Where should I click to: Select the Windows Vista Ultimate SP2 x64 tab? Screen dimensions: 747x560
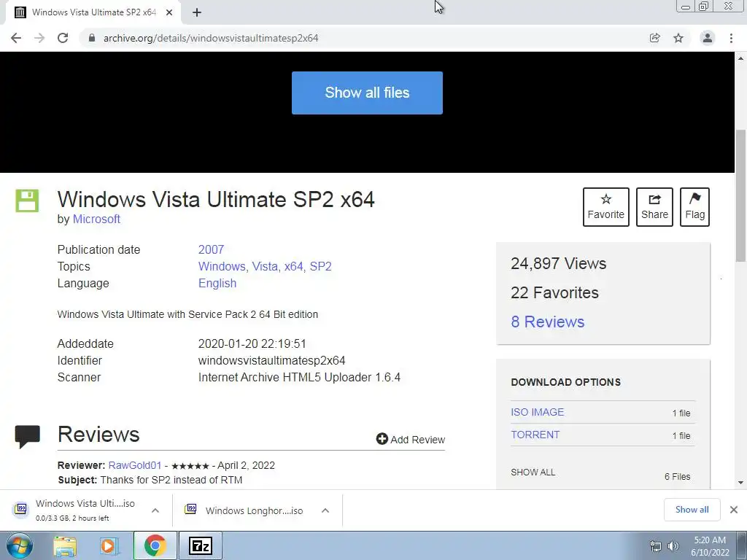coord(93,12)
